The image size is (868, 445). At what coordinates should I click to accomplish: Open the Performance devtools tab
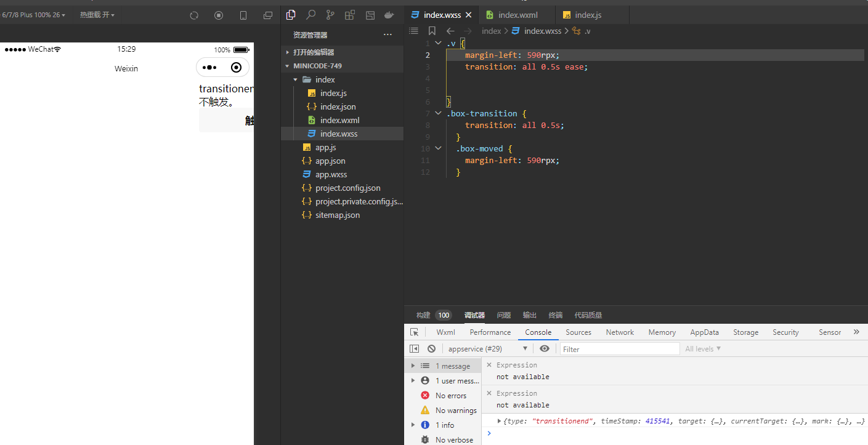coord(490,332)
